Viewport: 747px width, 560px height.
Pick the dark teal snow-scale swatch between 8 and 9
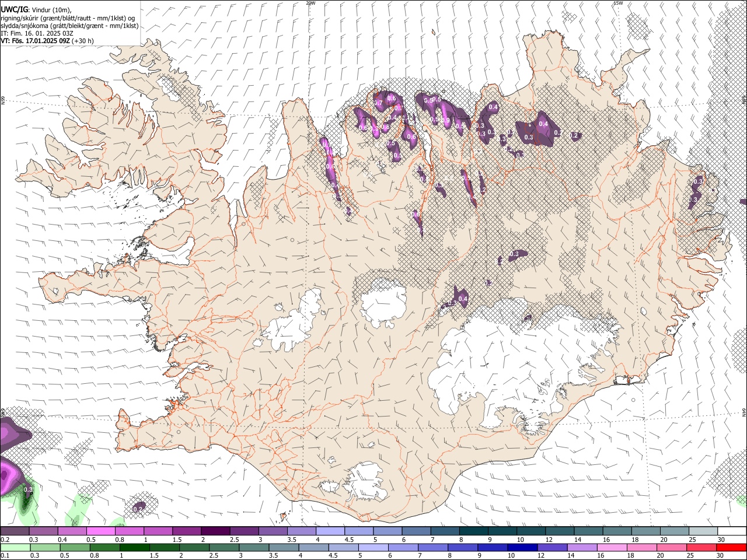[x=474, y=531]
